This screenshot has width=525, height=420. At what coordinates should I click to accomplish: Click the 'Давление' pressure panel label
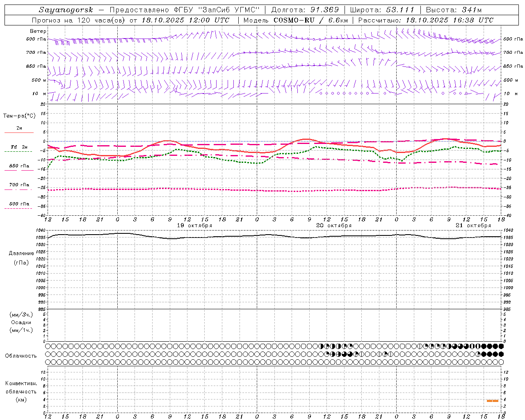pos(21,253)
